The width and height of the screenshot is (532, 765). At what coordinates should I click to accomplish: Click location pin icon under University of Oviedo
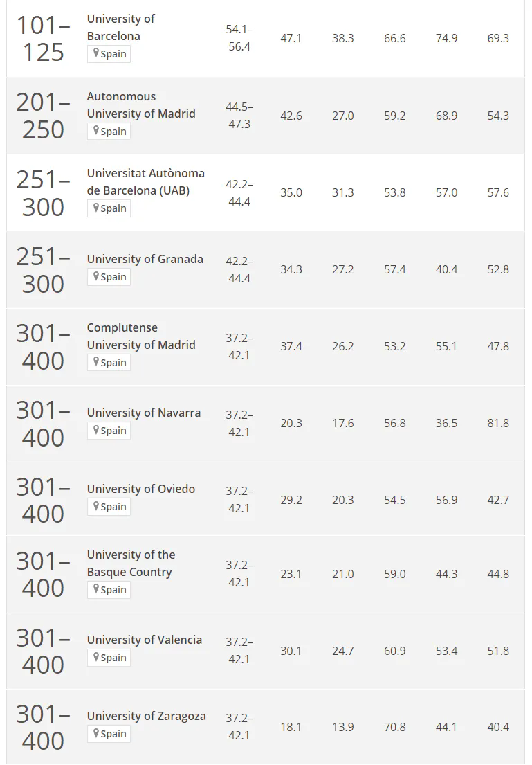pos(96,506)
